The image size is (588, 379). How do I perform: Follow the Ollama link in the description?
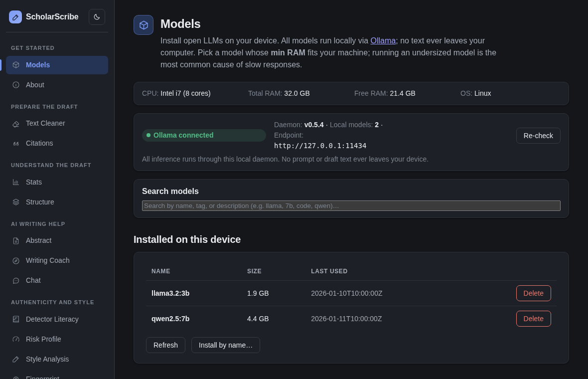(x=383, y=40)
